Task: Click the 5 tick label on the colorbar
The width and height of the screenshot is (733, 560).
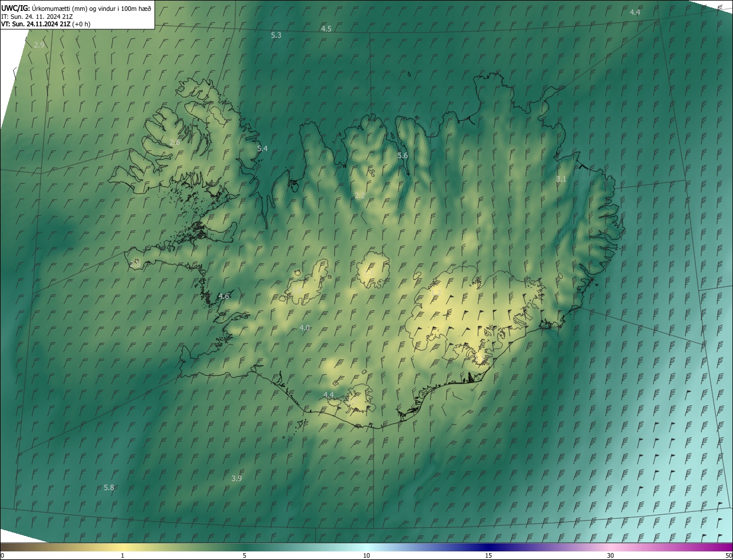Action: point(245,555)
